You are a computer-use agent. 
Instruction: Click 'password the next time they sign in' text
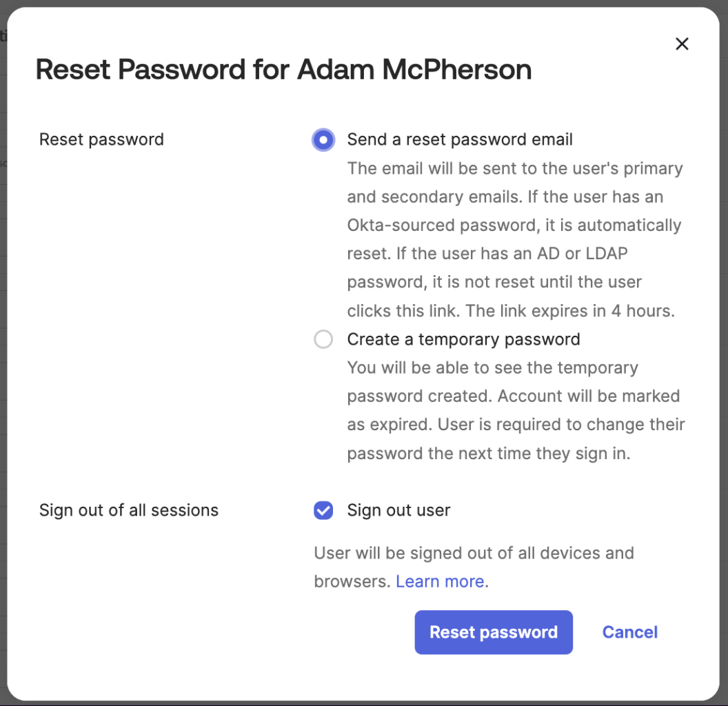[489, 454]
